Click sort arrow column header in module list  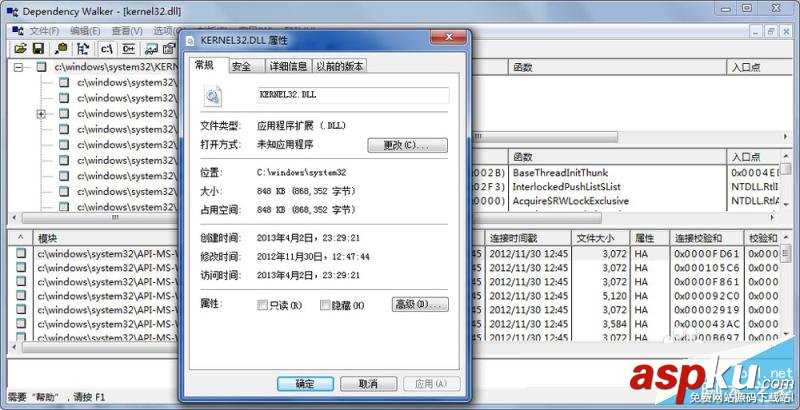[20, 238]
